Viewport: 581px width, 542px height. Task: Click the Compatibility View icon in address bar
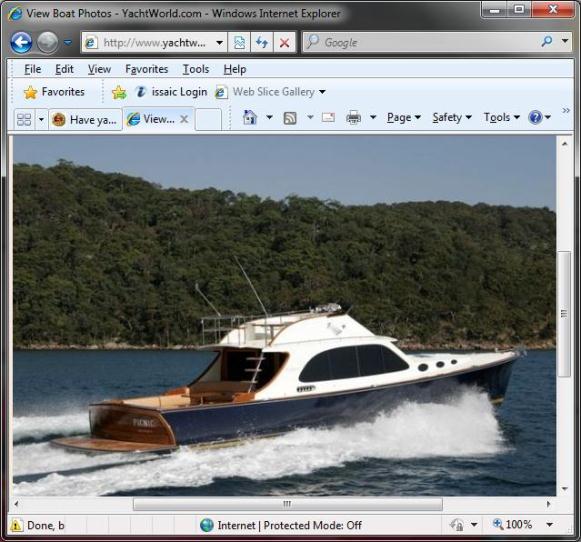tap(239, 43)
